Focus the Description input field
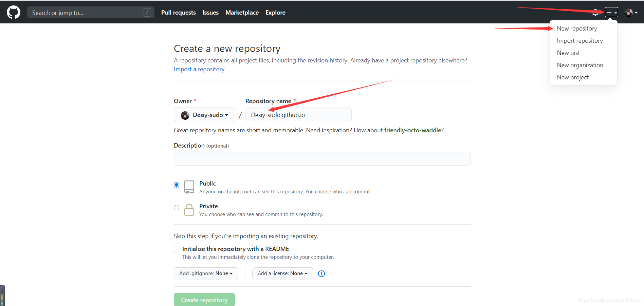Image resolution: width=644 pixels, height=306 pixels. tap(322, 159)
